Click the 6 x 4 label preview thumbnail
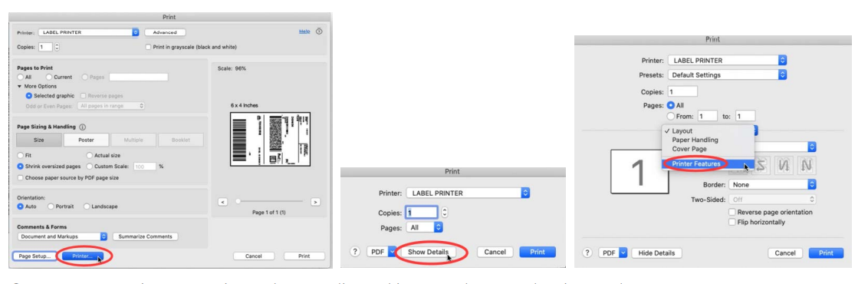Viewport: 868px width, 284px height. tap(270, 140)
